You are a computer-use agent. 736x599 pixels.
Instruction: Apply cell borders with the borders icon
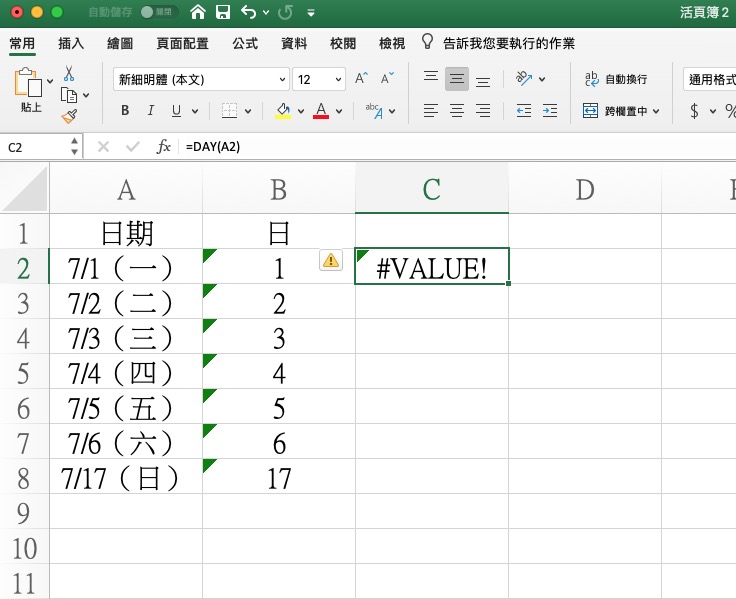pos(229,111)
